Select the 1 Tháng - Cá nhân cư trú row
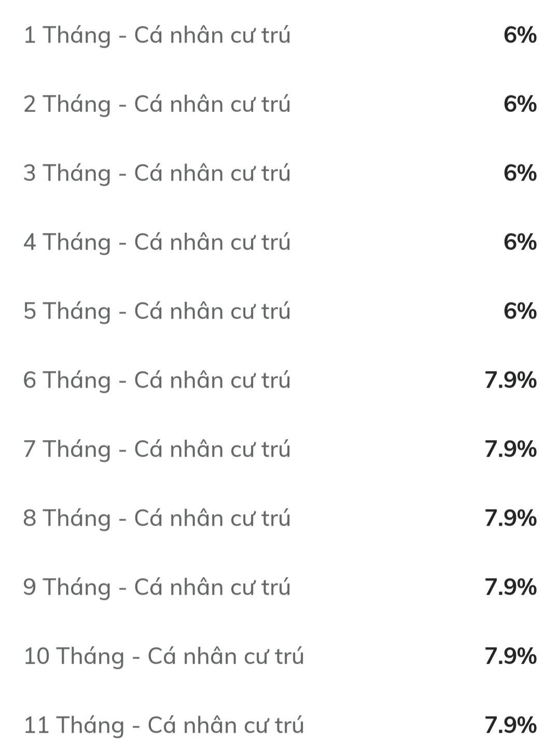 coord(157,35)
